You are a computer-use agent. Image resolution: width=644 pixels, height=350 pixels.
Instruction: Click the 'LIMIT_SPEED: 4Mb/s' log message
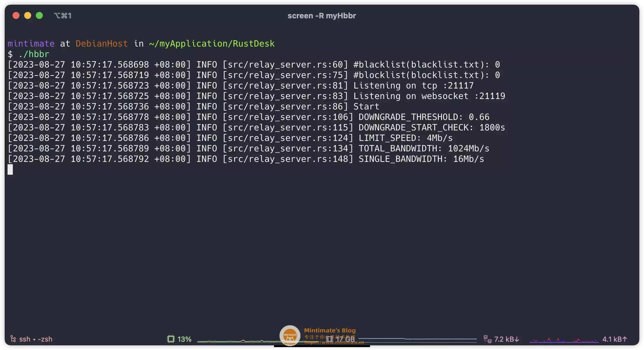click(406, 138)
